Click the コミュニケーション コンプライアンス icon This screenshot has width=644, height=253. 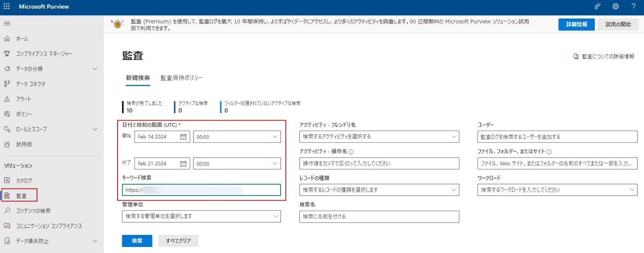point(7,226)
